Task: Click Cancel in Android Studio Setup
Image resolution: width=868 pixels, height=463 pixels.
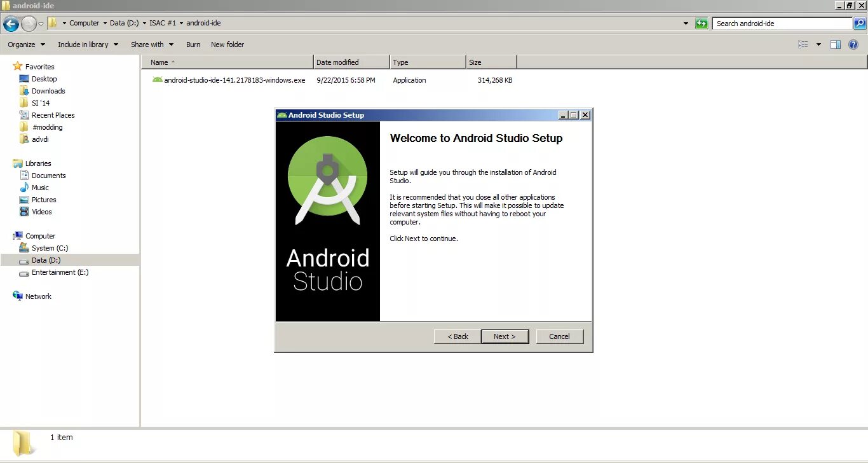Action: 559,336
